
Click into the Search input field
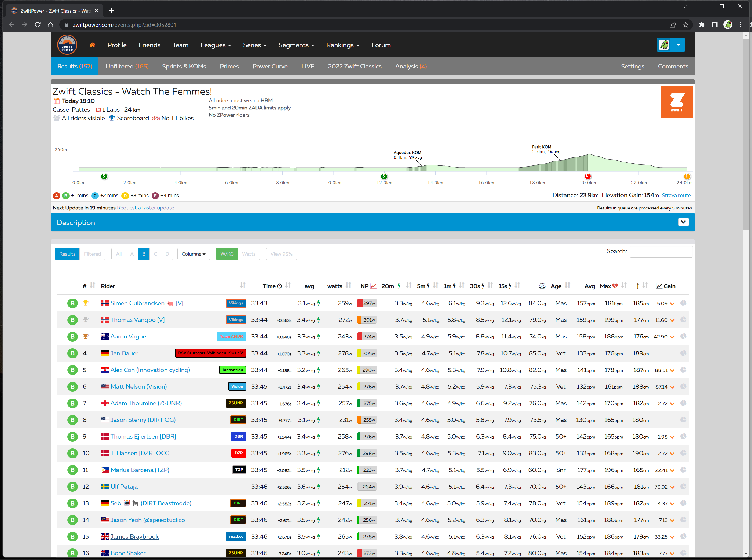tap(661, 252)
